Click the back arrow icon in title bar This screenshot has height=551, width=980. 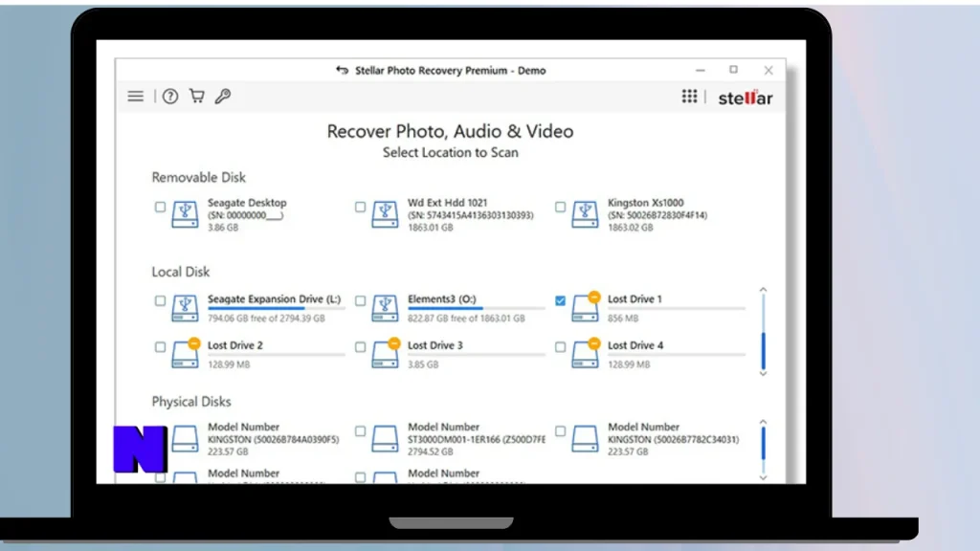tap(342, 70)
